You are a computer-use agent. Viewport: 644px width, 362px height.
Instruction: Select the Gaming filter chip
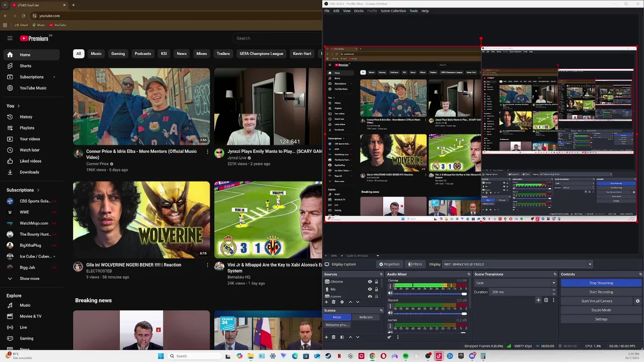point(118,53)
